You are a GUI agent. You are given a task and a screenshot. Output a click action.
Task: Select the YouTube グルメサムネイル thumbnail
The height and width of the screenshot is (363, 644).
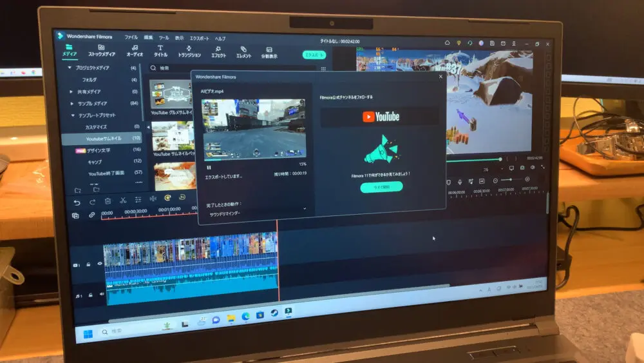coord(171,94)
